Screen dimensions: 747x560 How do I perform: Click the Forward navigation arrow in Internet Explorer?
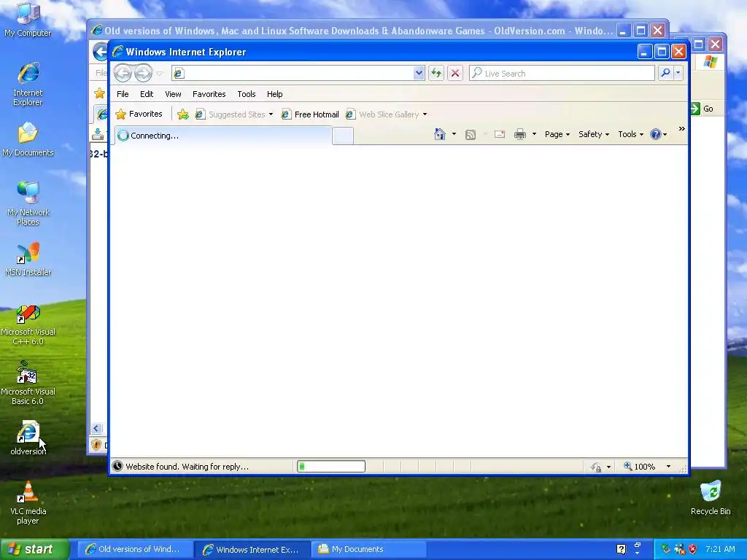point(143,73)
